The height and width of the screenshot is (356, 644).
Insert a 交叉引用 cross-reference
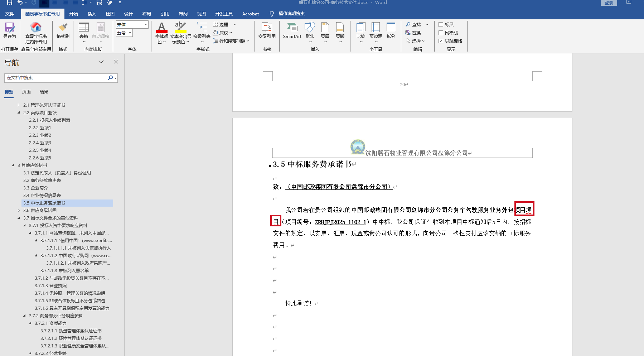(x=267, y=30)
